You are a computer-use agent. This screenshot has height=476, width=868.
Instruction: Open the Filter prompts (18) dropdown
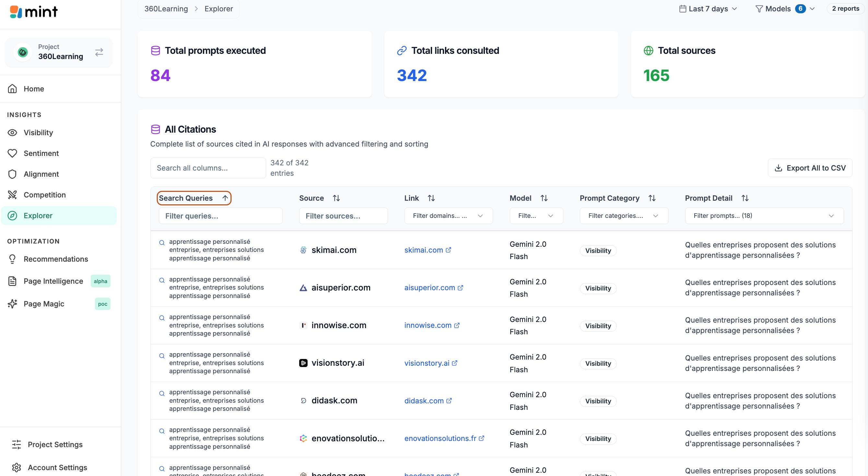coord(764,216)
